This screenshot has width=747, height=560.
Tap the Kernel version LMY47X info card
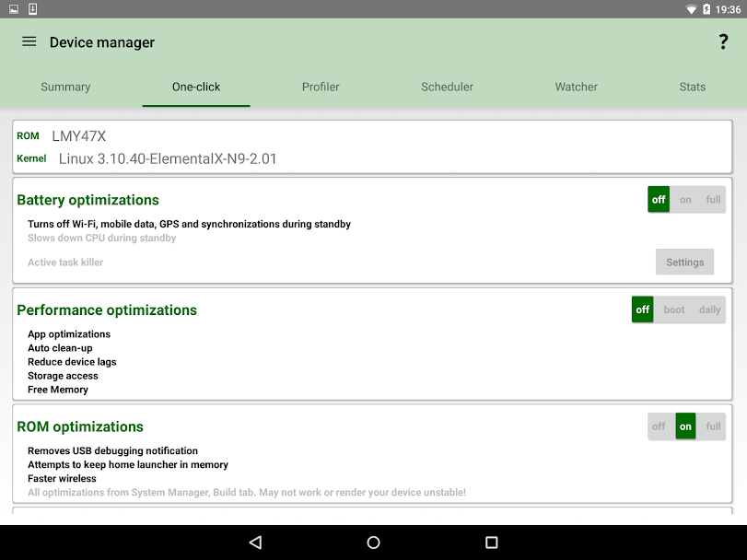pyautogui.click(x=373, y=146)
